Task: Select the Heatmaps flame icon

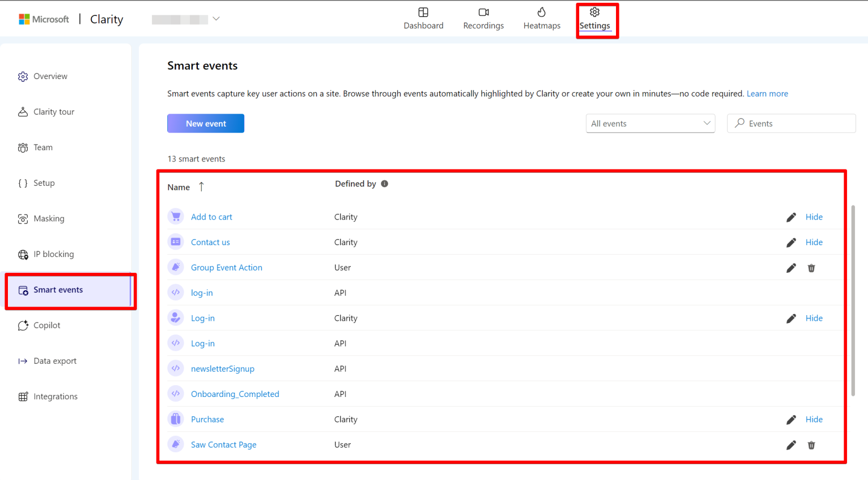Action: tap(541, 11)
